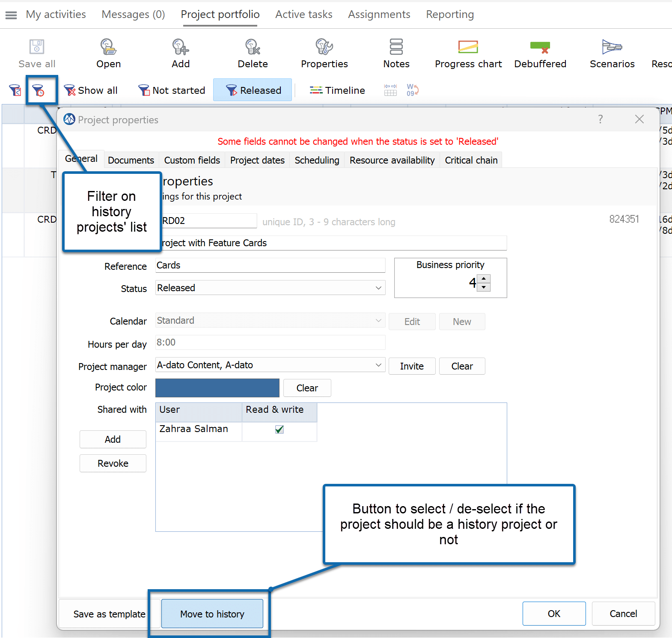Increase Business priority with up arrow
Screen dimensions: 672x638
pos(484,278)
